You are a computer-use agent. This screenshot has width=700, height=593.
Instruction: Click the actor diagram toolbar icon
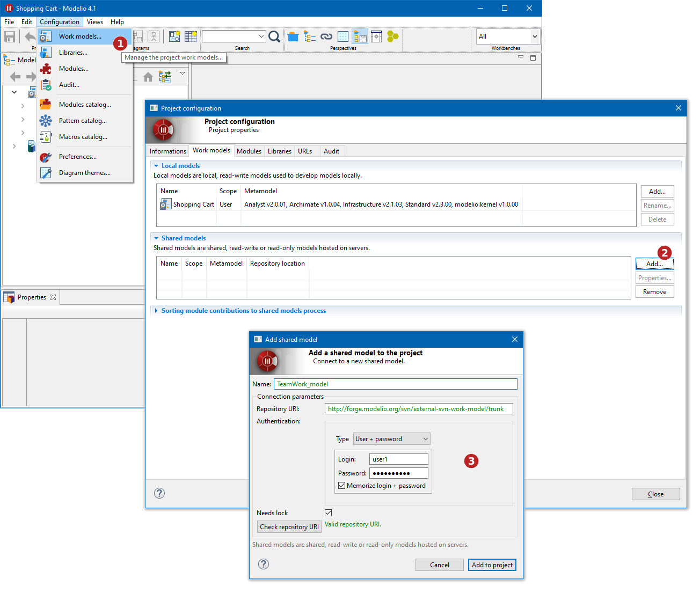(154, 36)
